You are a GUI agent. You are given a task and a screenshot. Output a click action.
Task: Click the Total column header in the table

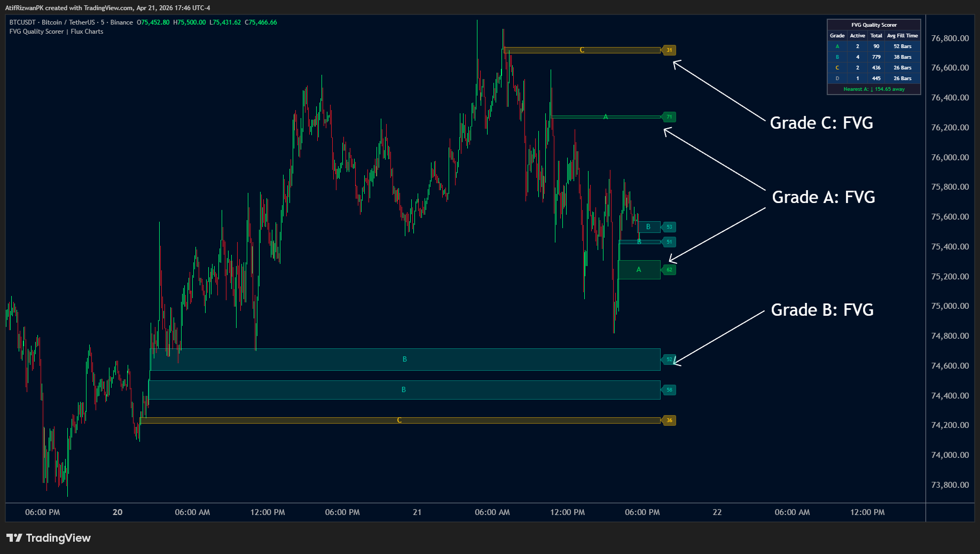pyautogui.click(x=876, y=36)
